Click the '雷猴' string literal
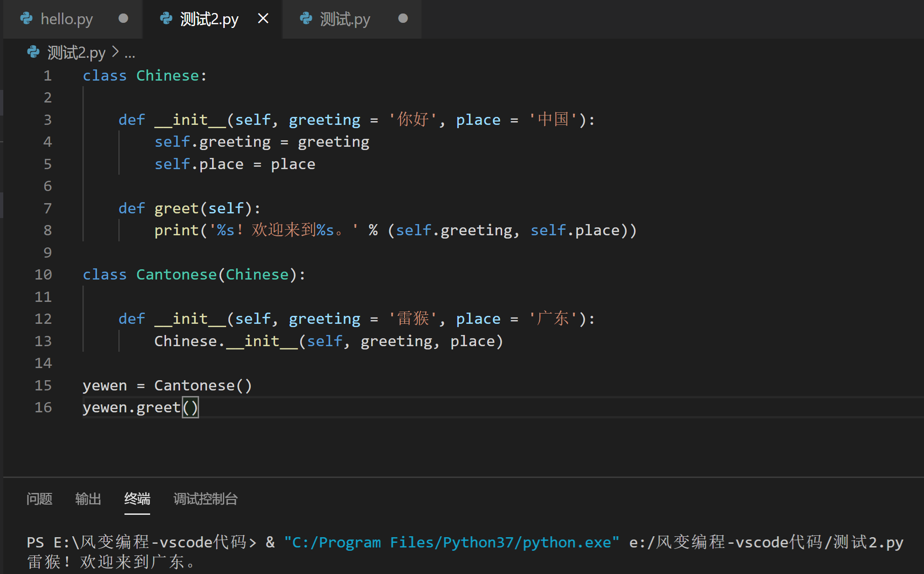The image size is (924, 574). [x=413, y=319]
